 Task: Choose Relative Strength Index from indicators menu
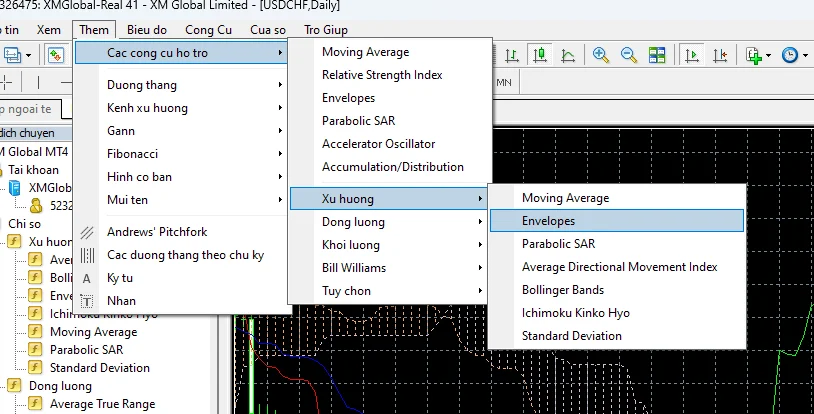(389, 75)
